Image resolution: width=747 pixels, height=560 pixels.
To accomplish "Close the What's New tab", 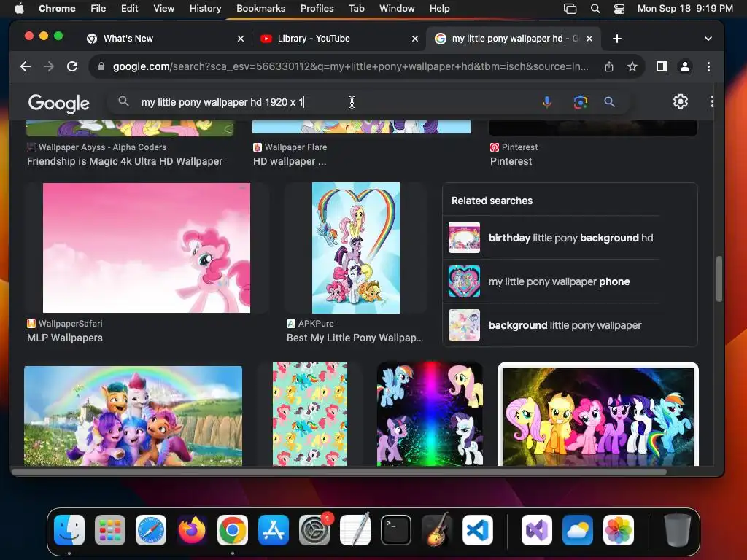I will point(241,39).
